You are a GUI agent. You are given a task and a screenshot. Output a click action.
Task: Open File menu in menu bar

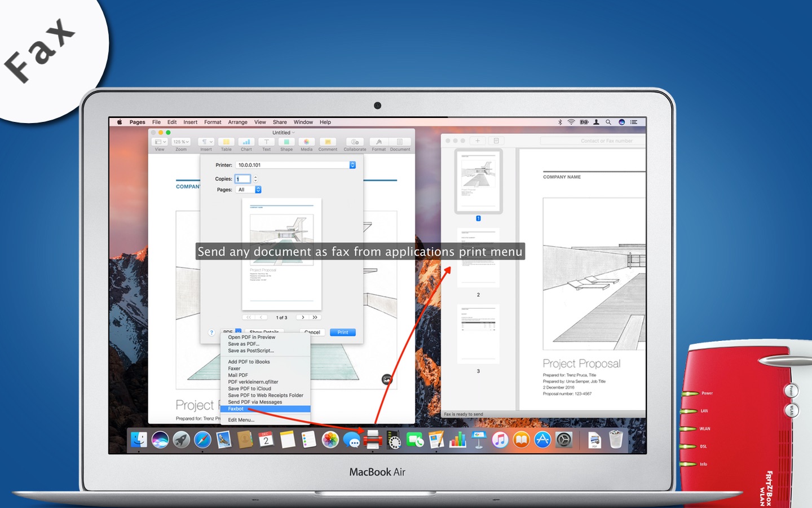tap(156, 122)
